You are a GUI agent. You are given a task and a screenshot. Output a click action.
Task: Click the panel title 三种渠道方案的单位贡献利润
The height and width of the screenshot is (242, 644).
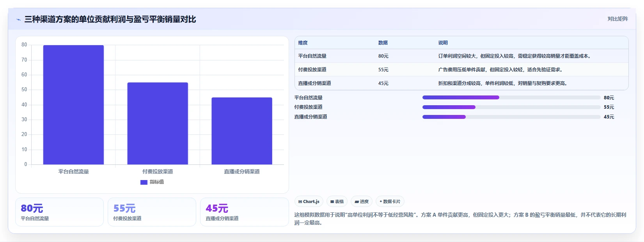click(110, 19)
